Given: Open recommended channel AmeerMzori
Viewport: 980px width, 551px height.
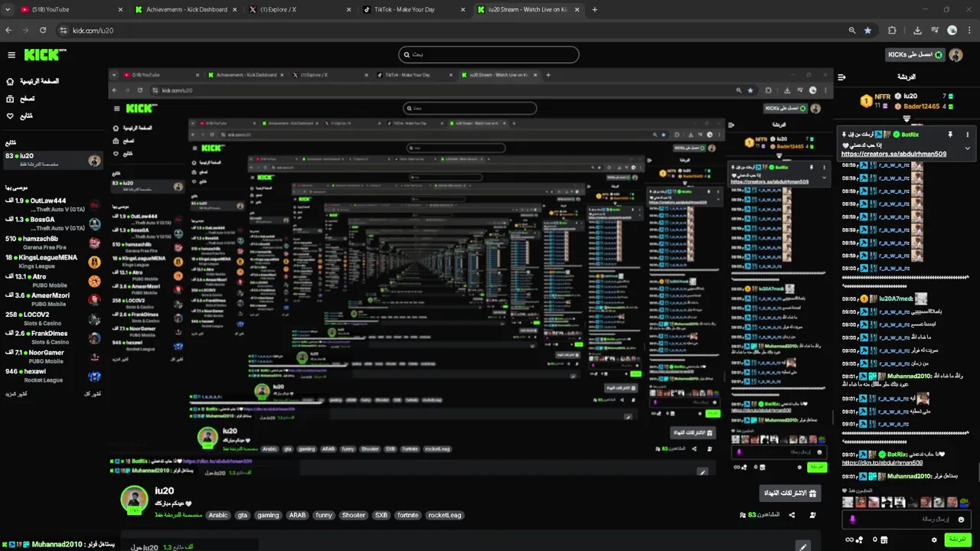Looking at the screenshot, I should tap(52, 299).
